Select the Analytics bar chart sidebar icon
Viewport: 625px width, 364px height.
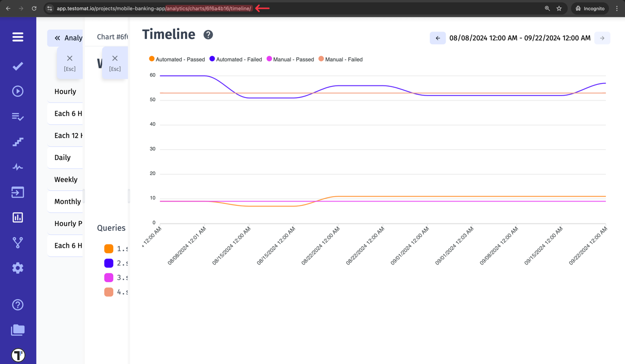[x=18, y=217]
